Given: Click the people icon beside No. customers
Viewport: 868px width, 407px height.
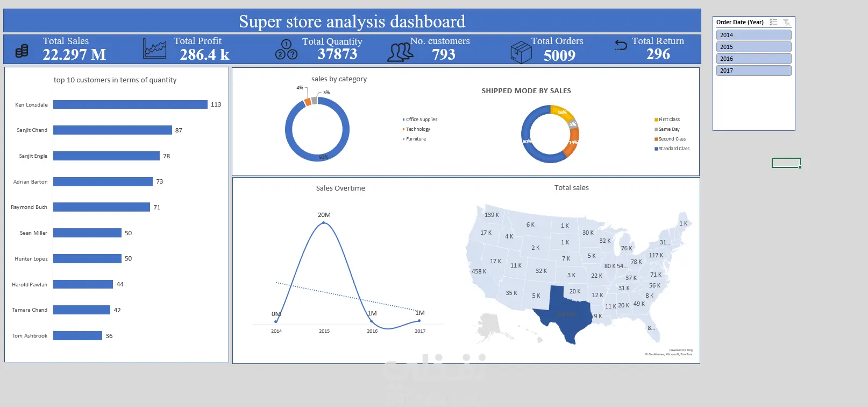Looking at the screenshot, I should [x=400, y=52].
